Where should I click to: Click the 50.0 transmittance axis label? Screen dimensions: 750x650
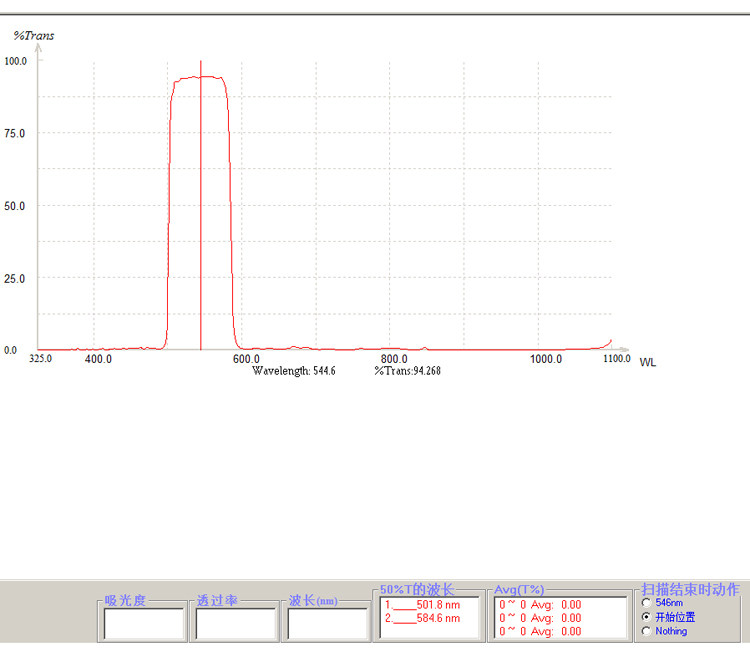[x=14, y=206]
